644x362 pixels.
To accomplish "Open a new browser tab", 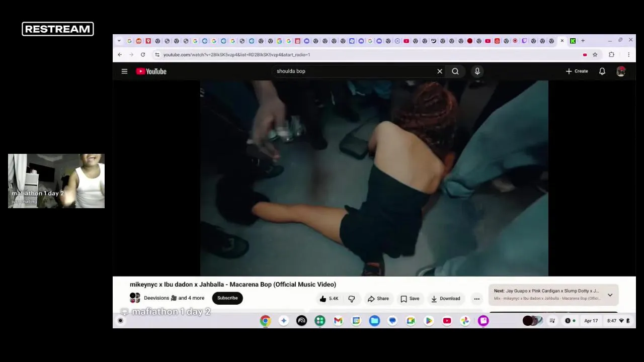I will (x=583, y=41).
